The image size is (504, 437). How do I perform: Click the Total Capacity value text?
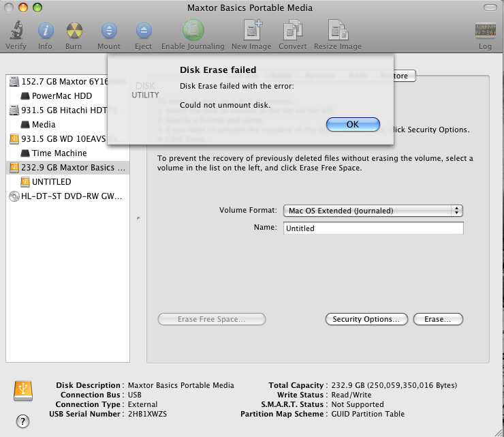394,385
